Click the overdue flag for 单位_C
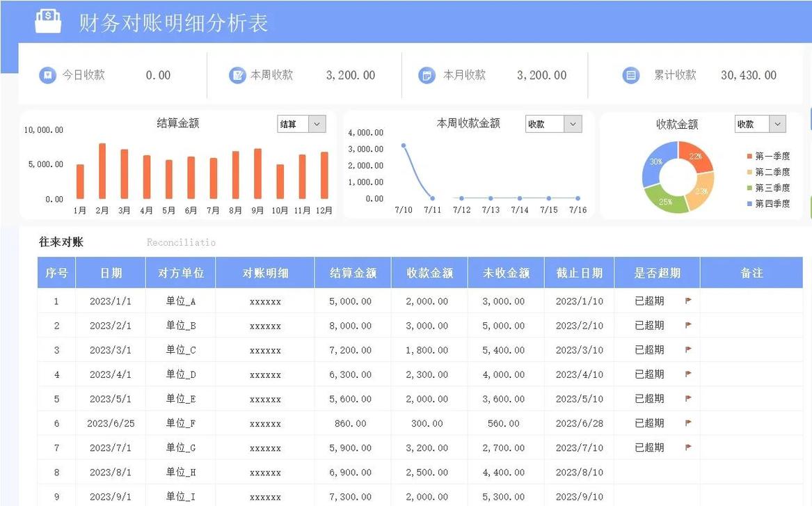812x506 pixels. point(688,349)
